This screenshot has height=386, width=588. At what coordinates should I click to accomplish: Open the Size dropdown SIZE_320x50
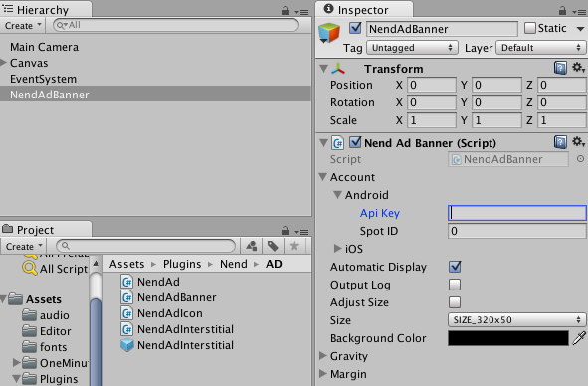click(516, 320)
